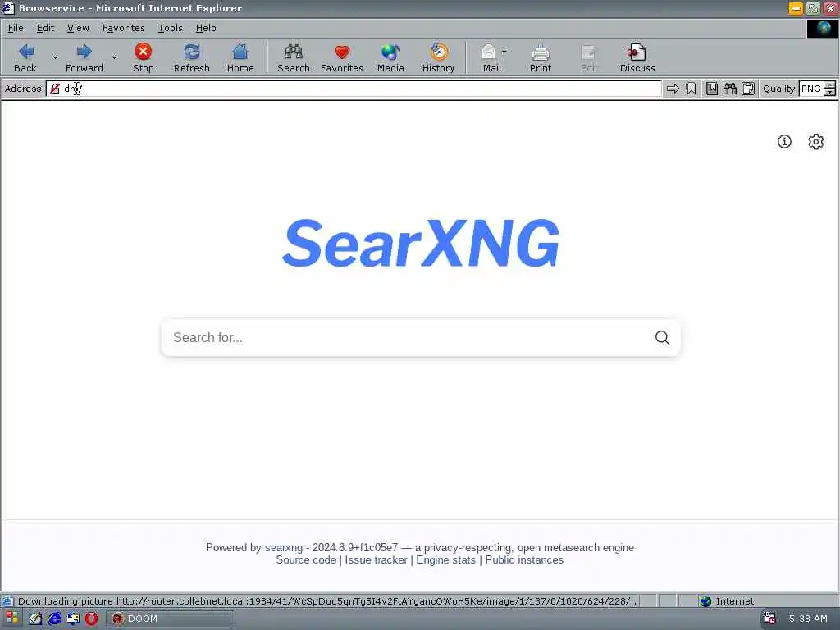Open the Issue tracker link
This screenshot has width=840, height=630.
[x=376, y=559]
